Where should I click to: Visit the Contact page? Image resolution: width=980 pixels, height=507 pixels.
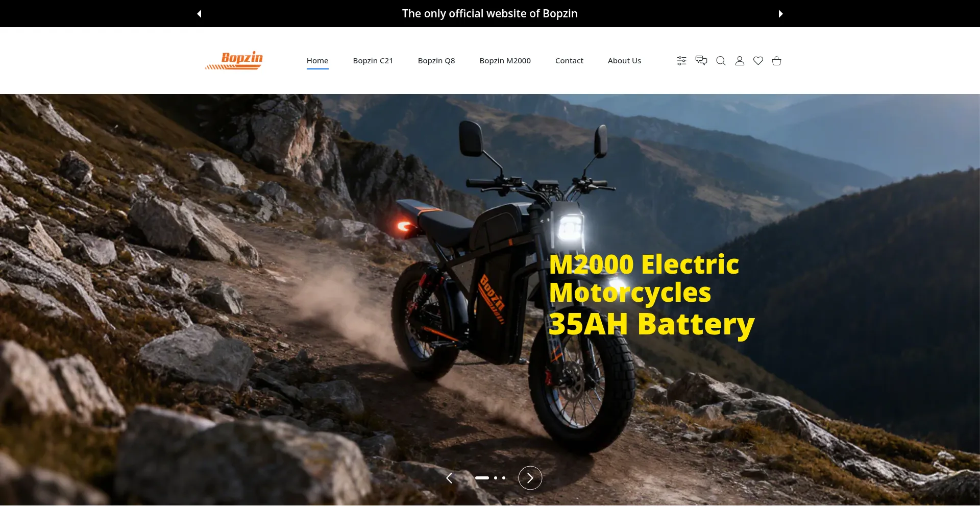point(569,61)
